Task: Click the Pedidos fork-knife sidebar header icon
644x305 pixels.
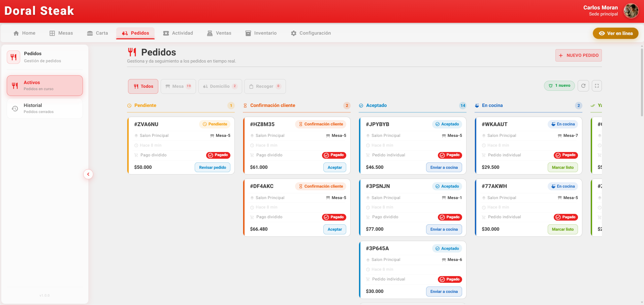Action: [13, 57]
